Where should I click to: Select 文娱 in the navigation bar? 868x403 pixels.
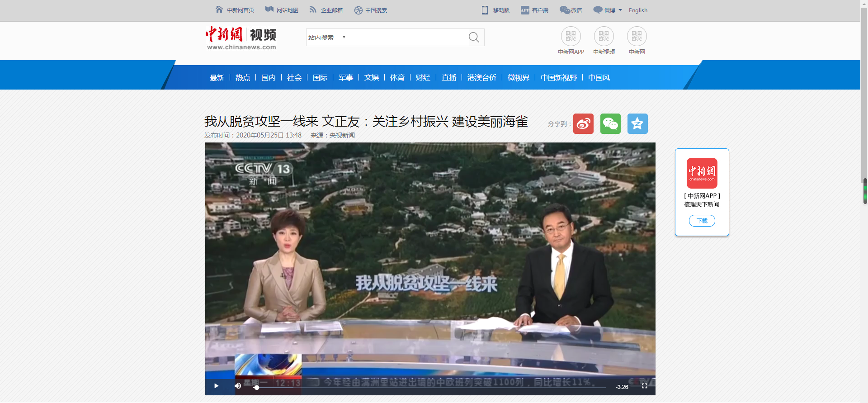pos(372,77)
